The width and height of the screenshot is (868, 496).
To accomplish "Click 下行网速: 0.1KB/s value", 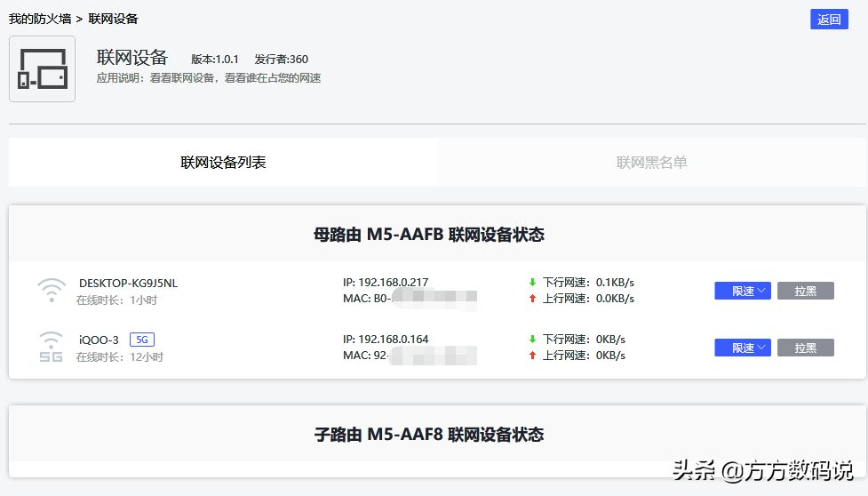I will point(588,283).
